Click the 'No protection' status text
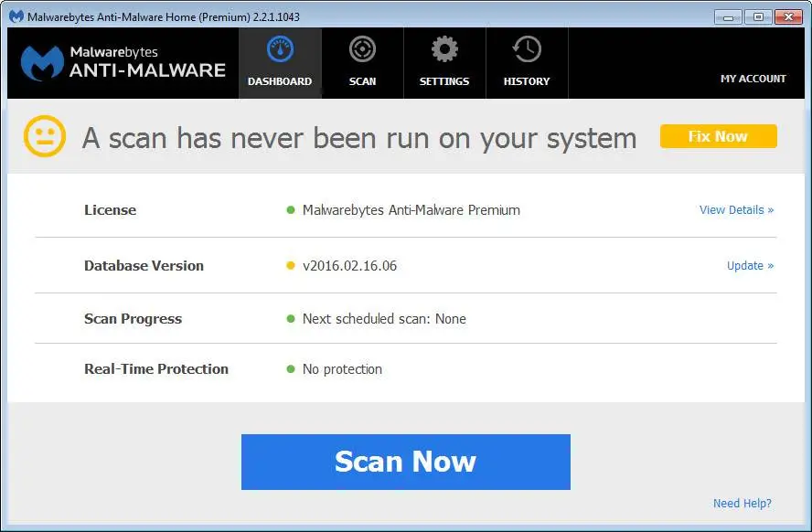Image resolution: width=812 pixels, height=532 pixels. click(342, 369)
